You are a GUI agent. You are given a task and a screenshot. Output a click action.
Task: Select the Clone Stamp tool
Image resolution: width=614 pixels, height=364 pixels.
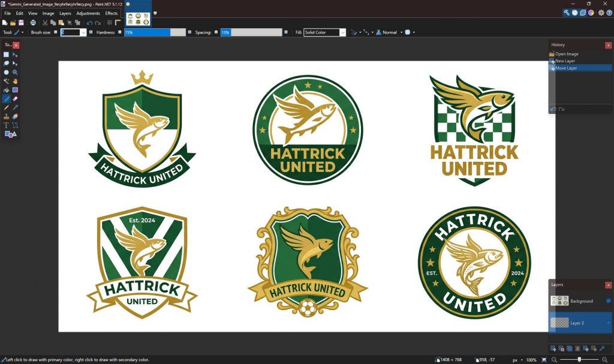tap(7, 116)
